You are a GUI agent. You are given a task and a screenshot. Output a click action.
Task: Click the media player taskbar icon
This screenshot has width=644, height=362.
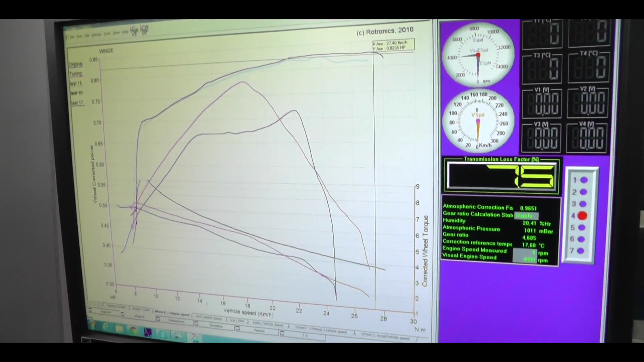point(177,337)
